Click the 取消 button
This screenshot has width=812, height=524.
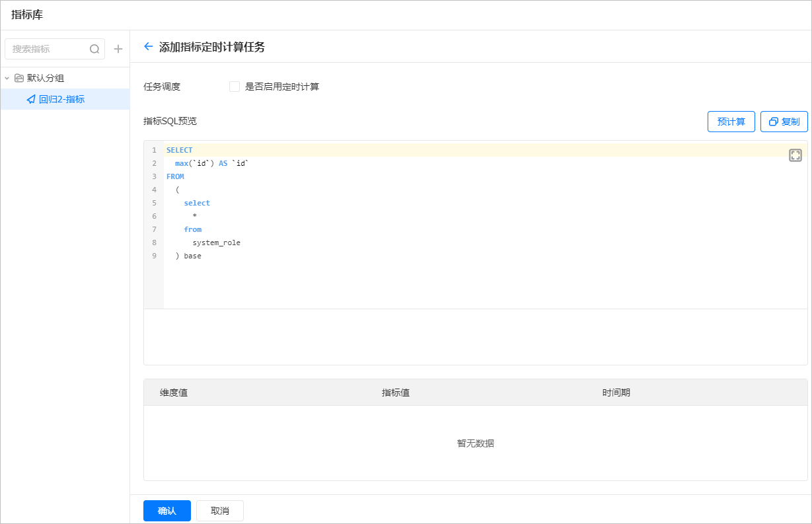(219, 510)
